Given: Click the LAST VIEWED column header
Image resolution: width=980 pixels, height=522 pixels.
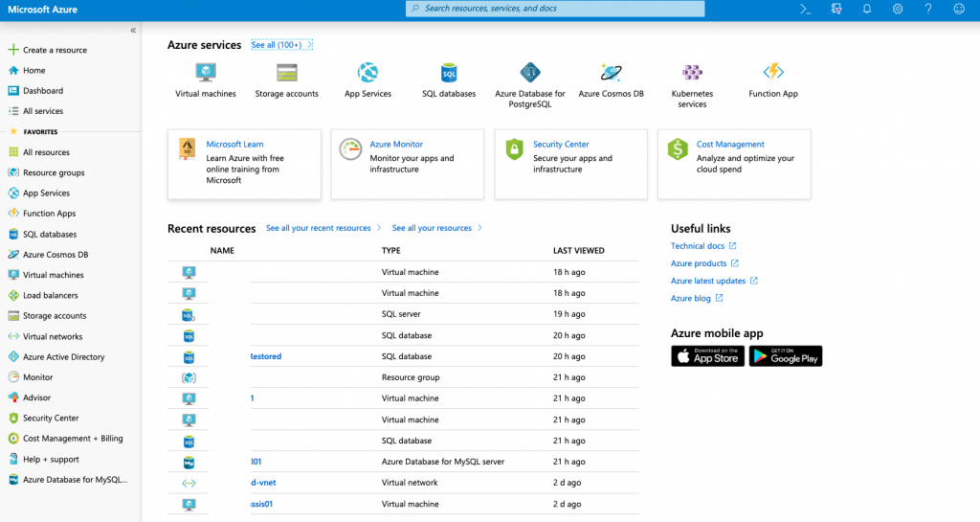Looking at the screenshot, I should pyautogui.click(x=579, y=251).
